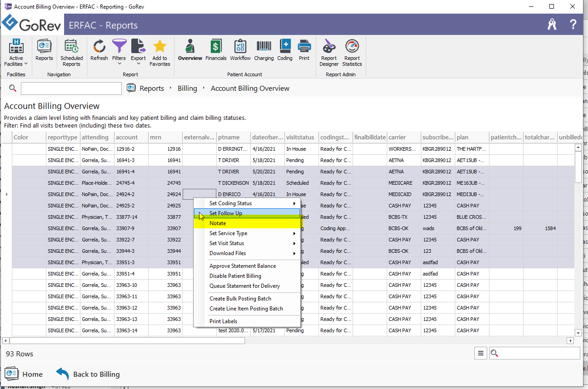588x389 pixels.
Task: Select Queue Statement for Delivery
Action: 247,286
